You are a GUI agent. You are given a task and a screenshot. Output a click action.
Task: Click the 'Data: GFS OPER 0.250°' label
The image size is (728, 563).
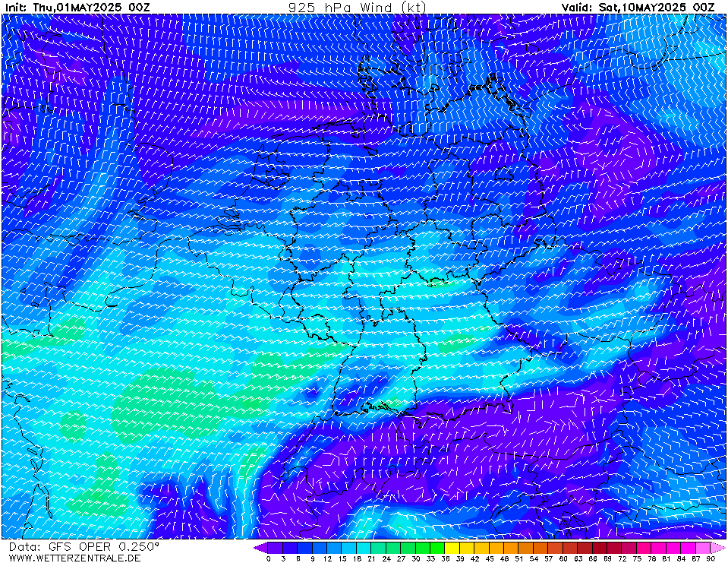coord(84,547)
